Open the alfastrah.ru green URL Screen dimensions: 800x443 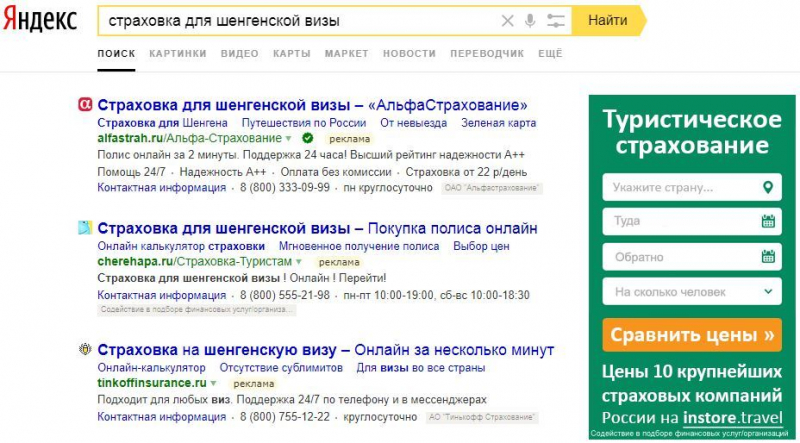[x=189, y=138]
